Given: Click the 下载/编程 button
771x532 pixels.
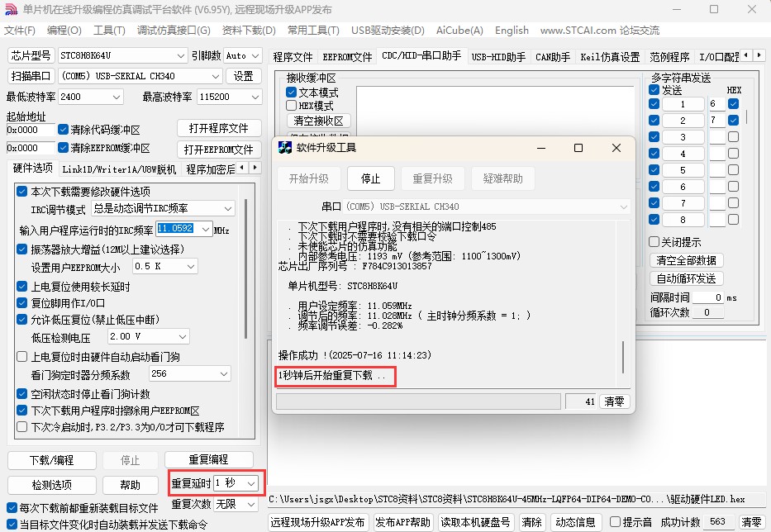Looking at the screenshot, I should pos(51,460).
